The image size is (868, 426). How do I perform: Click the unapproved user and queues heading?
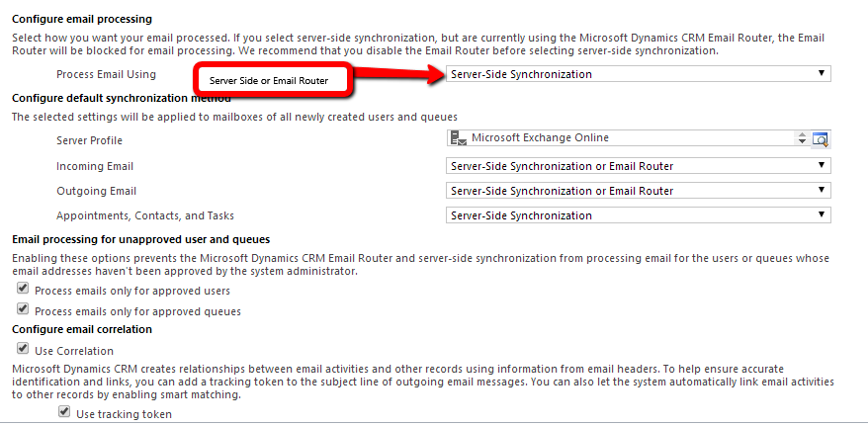(140, 239)
